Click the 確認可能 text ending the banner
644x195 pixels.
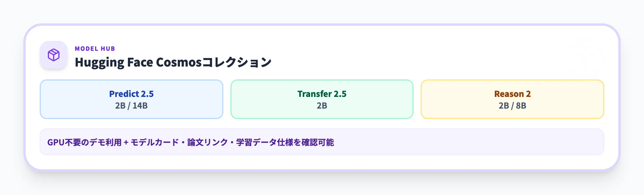pos(318,142)
